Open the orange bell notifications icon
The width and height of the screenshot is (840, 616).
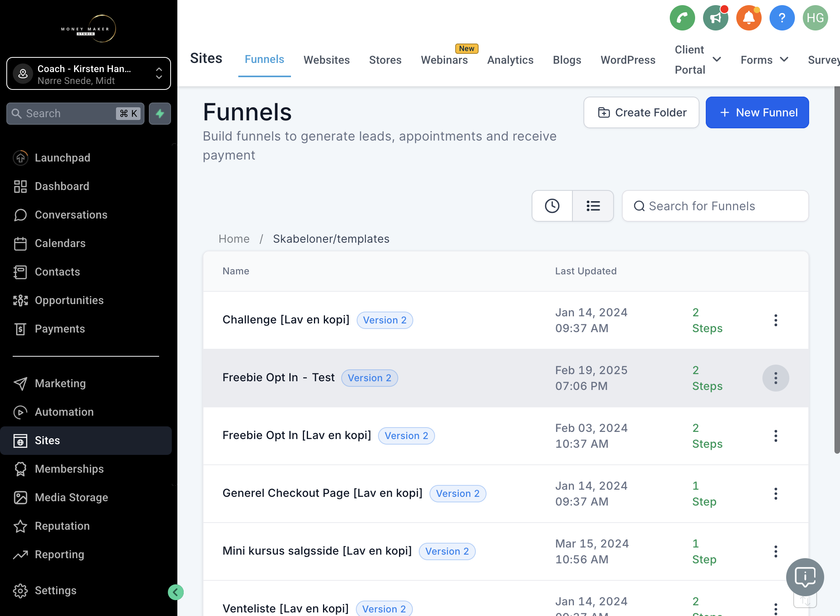coord(749,18)
